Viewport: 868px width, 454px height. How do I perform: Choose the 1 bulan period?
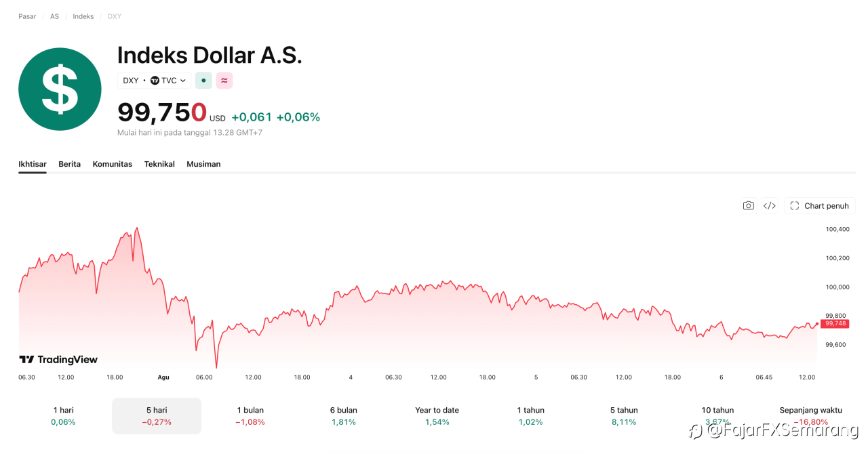pos(250,416)
